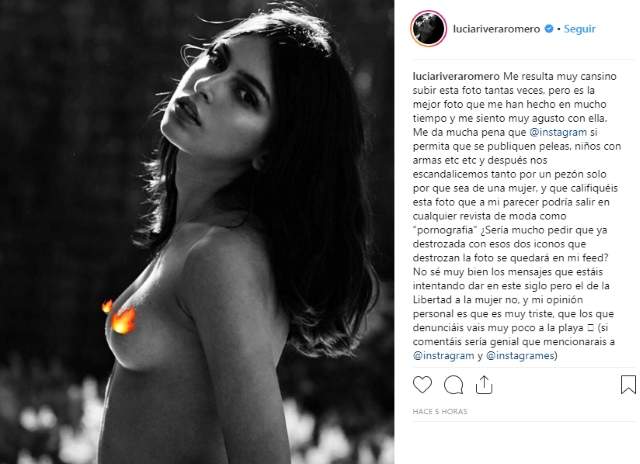The width and height of the screenshot is (640, 464).
Task: Share the post with the share icon
Action: coord(484,384)
